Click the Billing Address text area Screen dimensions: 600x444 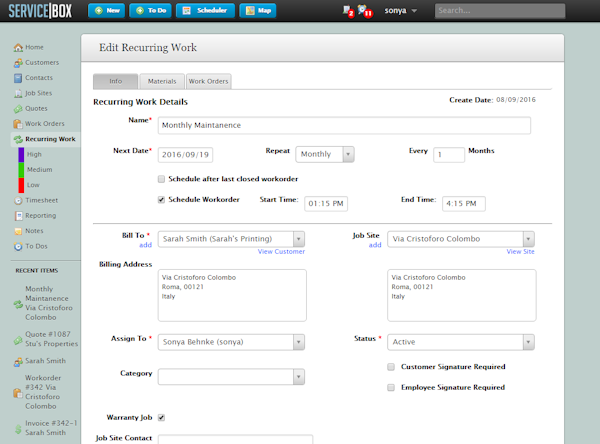click(232, 295)
